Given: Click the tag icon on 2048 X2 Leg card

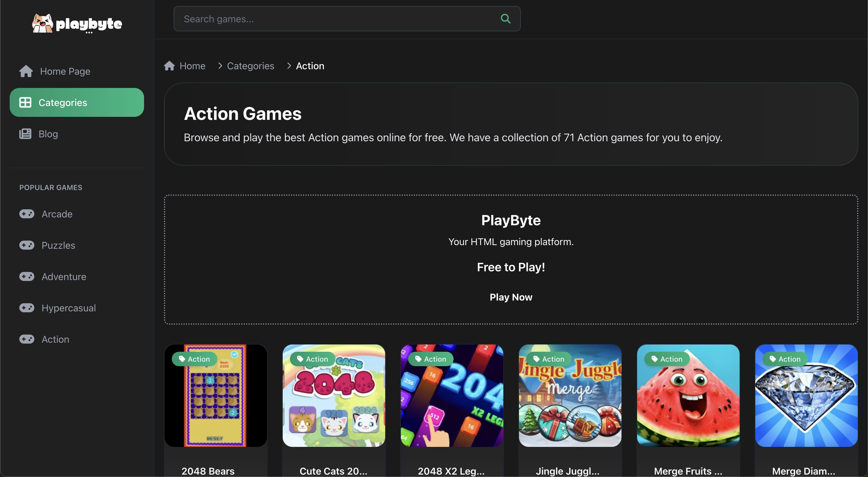Looking at the screenshot, I should pos(418,359).
